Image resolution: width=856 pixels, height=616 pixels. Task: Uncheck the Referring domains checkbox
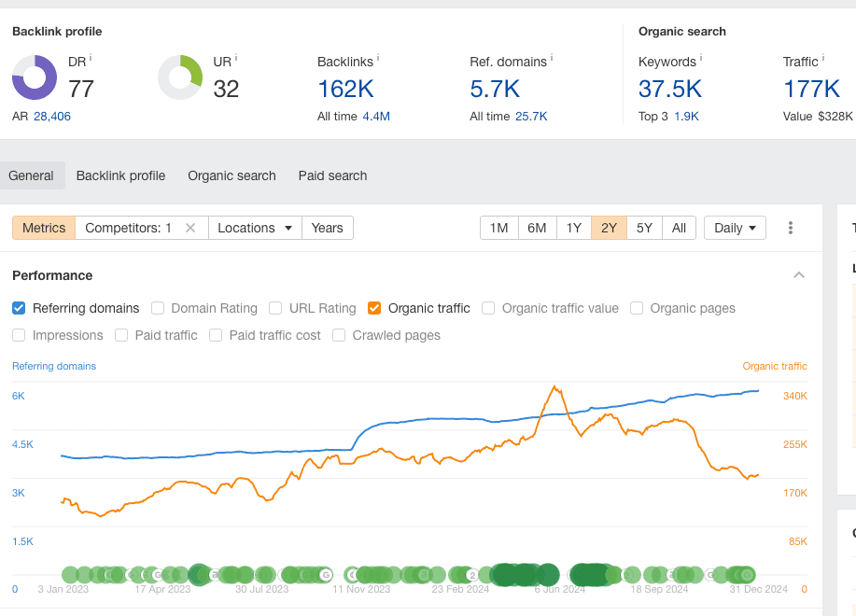tap(20, 308)
